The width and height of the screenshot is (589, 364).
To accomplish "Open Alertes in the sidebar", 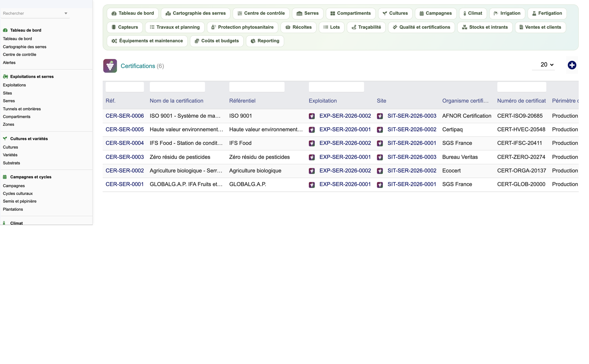I will (x=9, y=63).
